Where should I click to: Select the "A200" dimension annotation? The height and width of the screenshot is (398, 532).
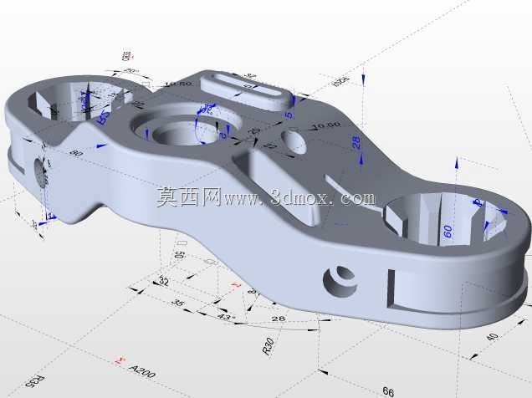click(143, 371)
